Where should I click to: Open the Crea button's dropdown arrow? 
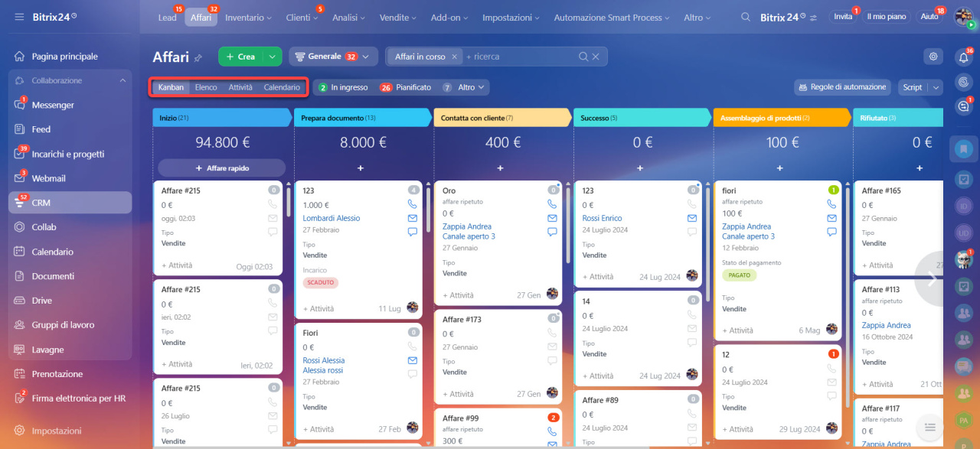click(273, 57)
